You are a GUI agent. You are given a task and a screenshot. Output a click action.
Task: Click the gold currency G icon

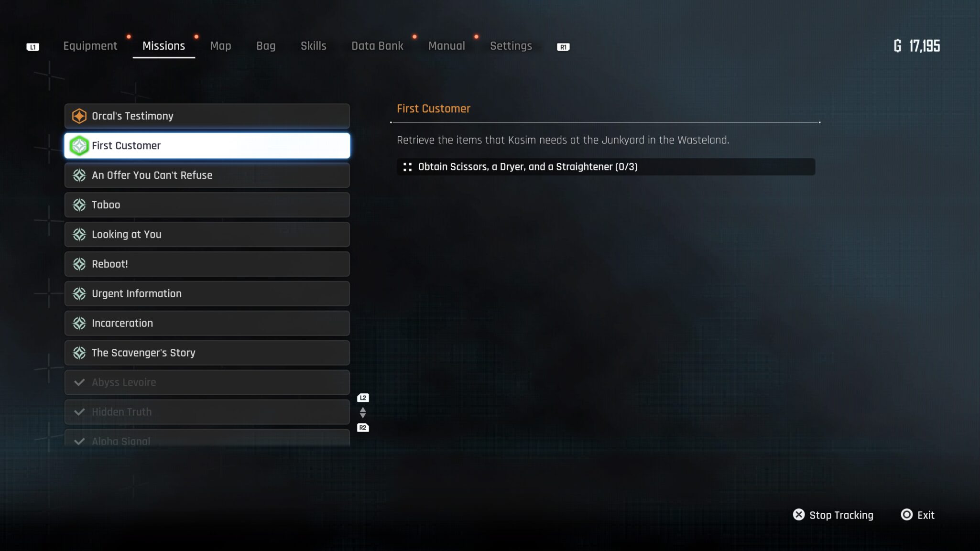[x=898, y=46]
